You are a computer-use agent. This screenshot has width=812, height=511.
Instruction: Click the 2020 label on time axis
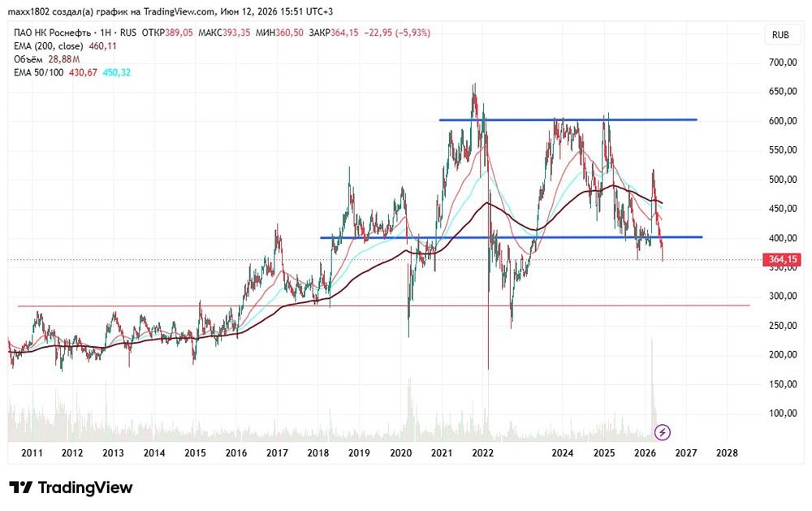click(x=400, y=453)
